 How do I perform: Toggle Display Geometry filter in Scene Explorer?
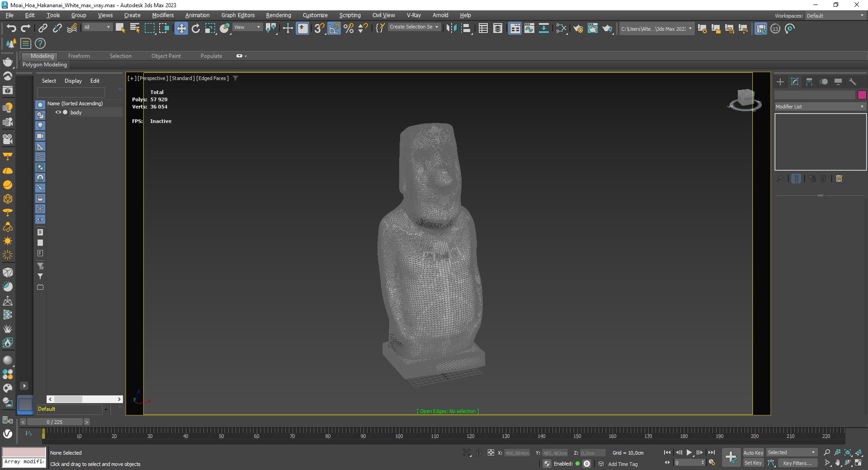pos(40,105)
